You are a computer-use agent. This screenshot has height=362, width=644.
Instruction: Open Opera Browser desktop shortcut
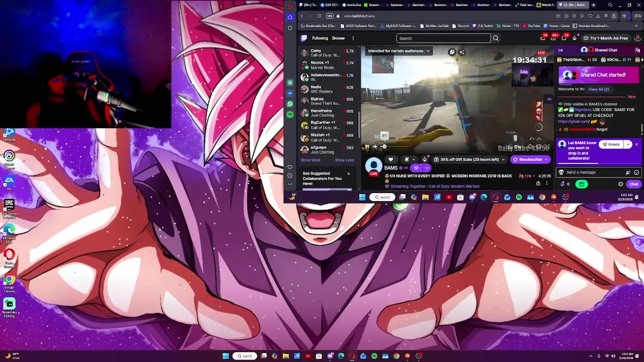tap(9, 257)
